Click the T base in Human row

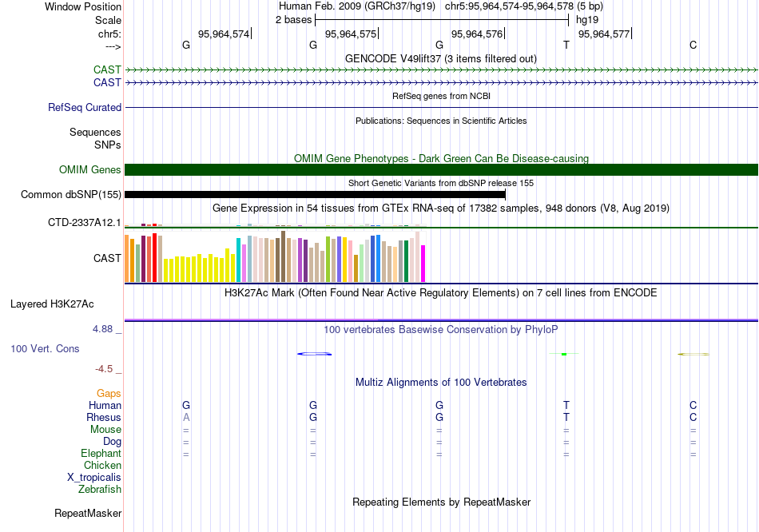(566, 405)
